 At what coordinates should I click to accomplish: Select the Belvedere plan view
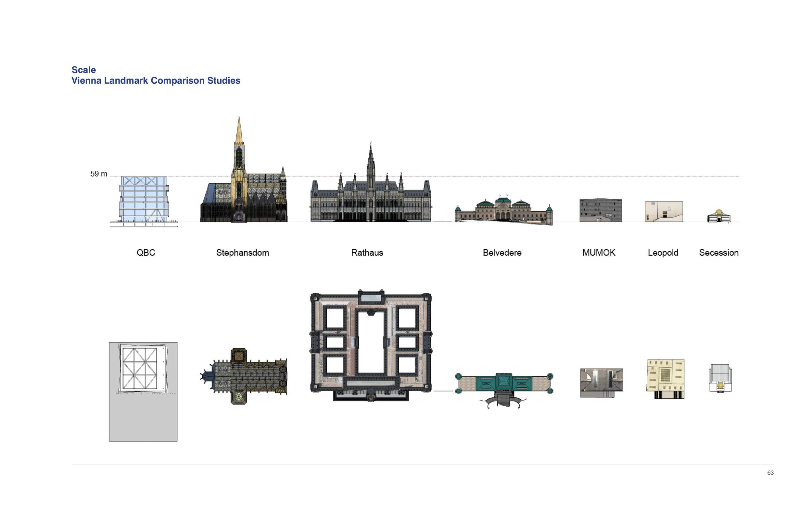tap(504, 385)
